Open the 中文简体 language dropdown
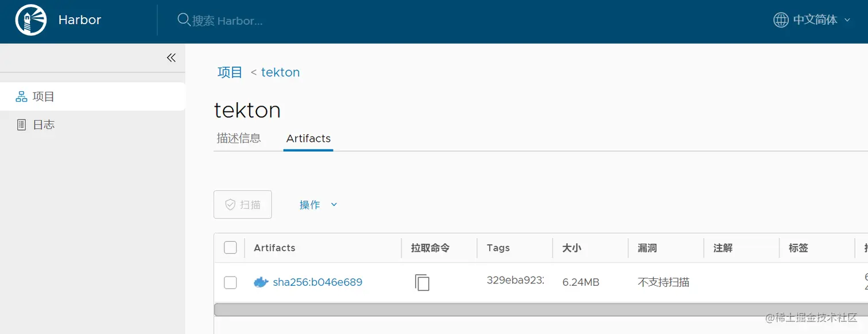The image size is (868, 334). 821,20
